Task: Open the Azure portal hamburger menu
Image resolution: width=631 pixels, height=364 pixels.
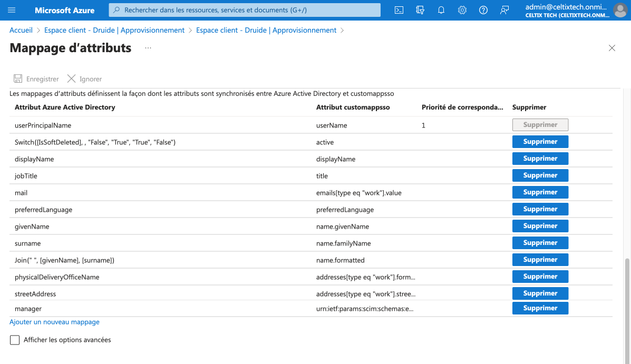Action: click(12, 10)
